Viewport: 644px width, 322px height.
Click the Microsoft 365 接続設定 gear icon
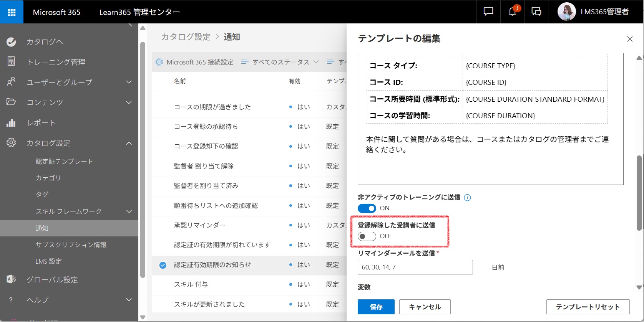159,62
